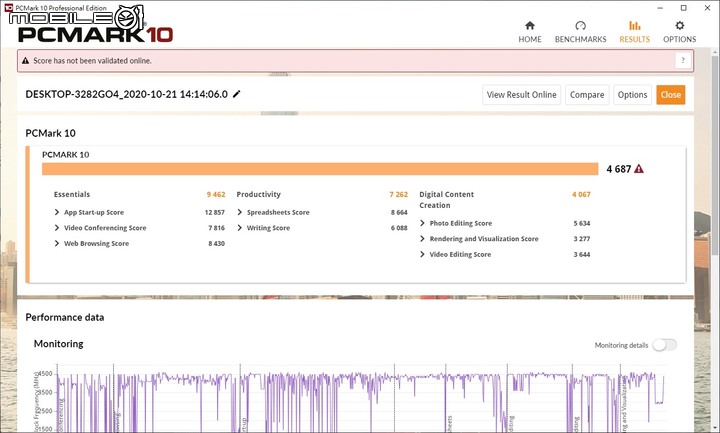Toggle the Monitoring details switch
Image resolution: width=720 pixels, height=433 pixels.
[x=664, y=345]
